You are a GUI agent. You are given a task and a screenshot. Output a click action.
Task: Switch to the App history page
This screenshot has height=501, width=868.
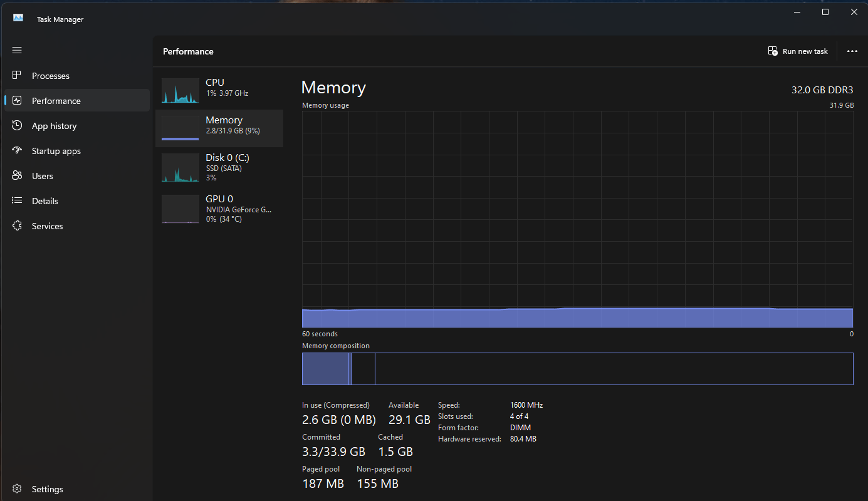[76, 125]
